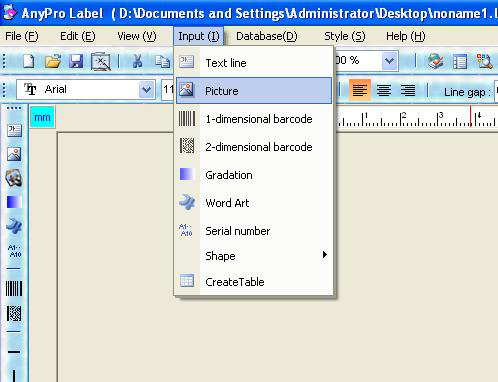Open the Help menu

click(406, 36)
